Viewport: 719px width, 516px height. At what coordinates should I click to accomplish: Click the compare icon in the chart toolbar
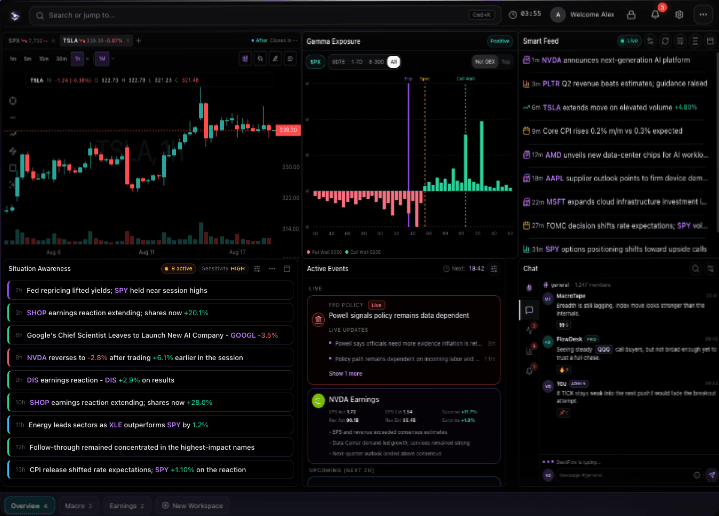click(260, 59)
